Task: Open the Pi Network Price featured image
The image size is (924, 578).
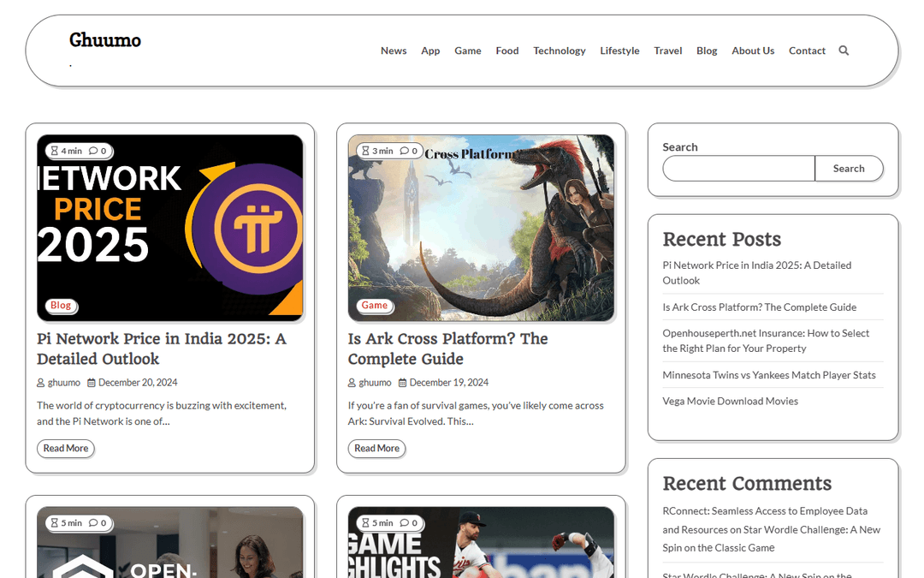Action: coord(169,228)
